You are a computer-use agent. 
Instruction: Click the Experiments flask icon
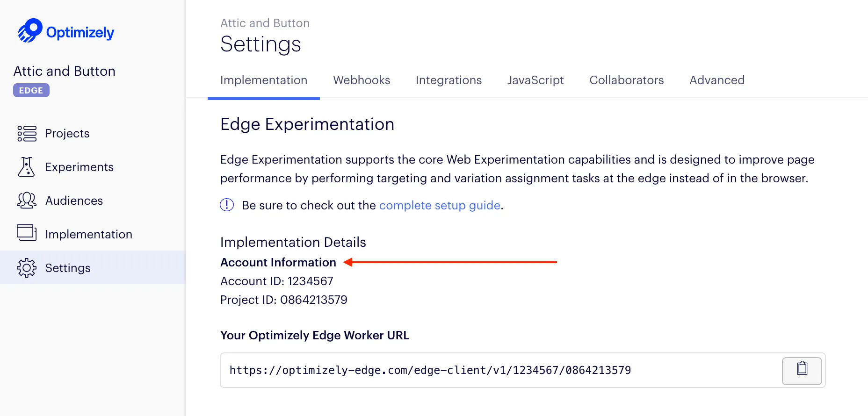pyautogui.click(x=26, y=167)
